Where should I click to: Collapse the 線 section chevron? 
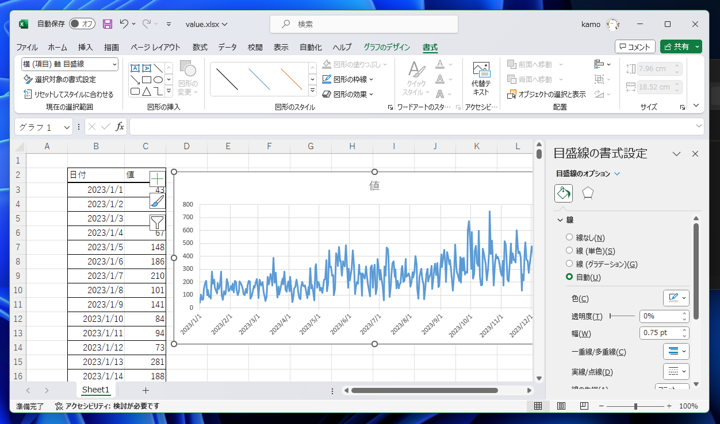[x=559, y=220]
